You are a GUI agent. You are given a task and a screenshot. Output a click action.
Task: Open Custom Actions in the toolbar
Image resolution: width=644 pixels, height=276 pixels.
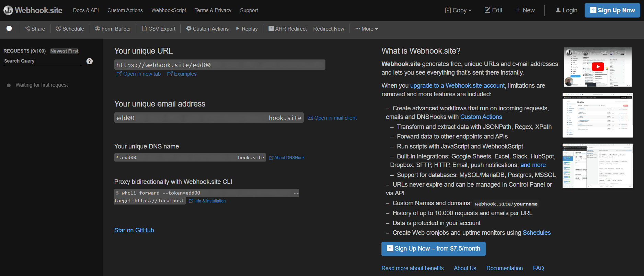[x=207, y=29]
